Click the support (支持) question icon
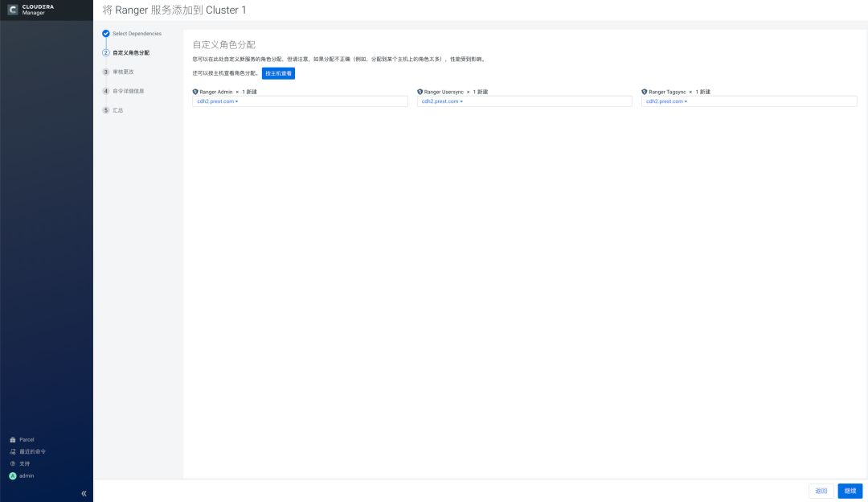868x502 pixels. click(x=13, y=463)
